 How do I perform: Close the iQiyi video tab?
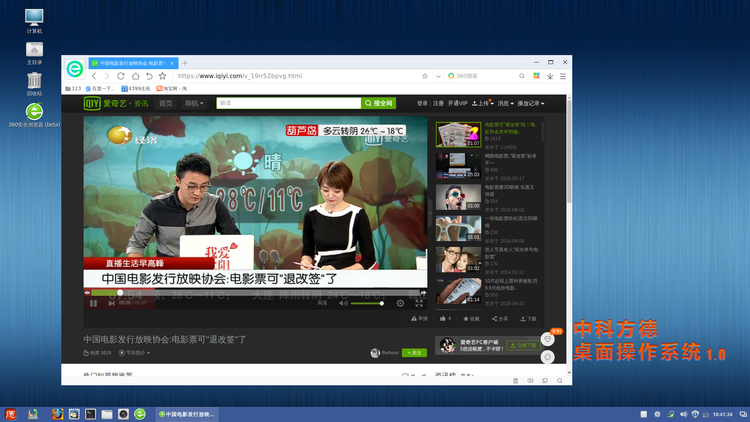point(172,63)
